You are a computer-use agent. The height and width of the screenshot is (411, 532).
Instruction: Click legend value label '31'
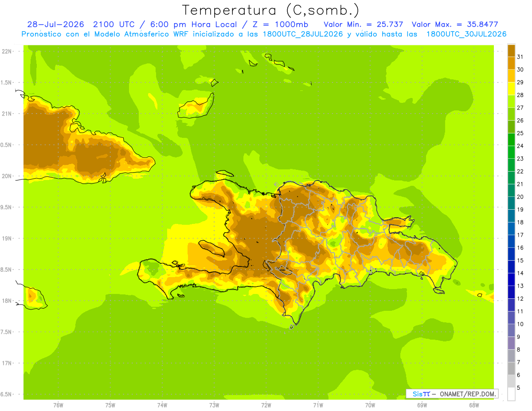click(x=520, y=57)
